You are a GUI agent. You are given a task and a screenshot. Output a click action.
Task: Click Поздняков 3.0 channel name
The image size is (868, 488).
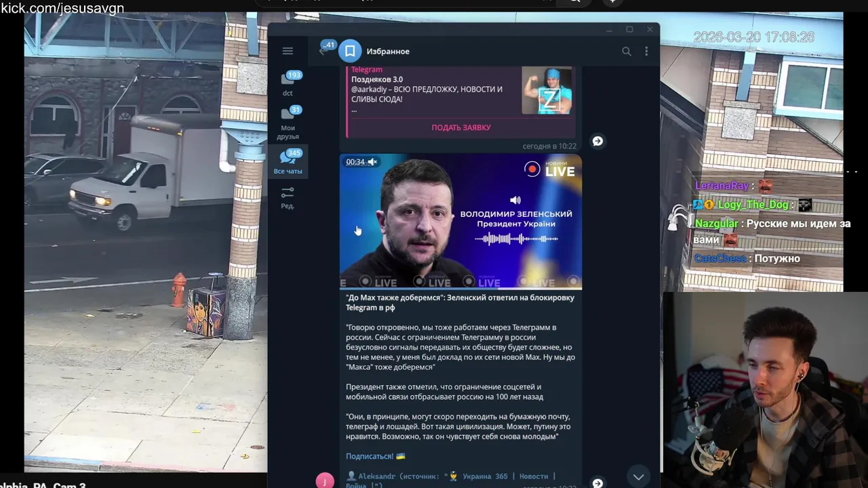tap(377, 79)
